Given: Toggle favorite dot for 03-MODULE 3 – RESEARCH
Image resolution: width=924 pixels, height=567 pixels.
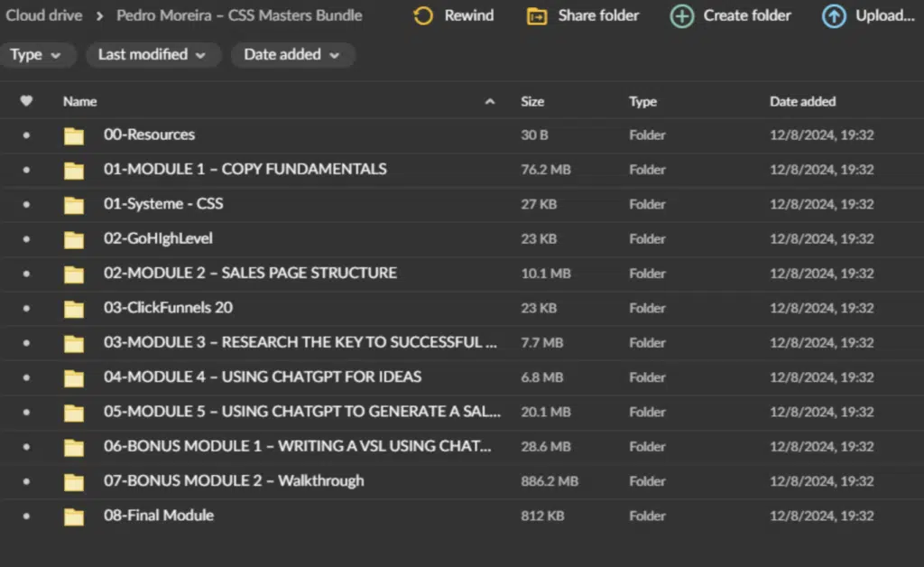Looking at the screenshot, I should tap(26, 343).
